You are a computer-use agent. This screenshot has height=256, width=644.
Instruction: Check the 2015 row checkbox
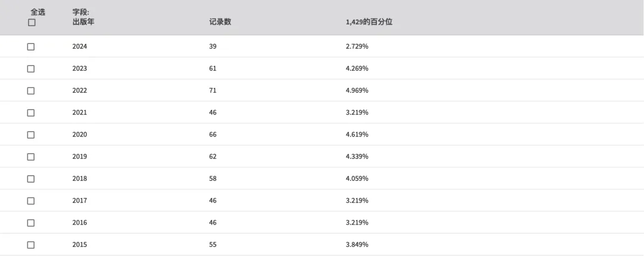pos(31,245)
